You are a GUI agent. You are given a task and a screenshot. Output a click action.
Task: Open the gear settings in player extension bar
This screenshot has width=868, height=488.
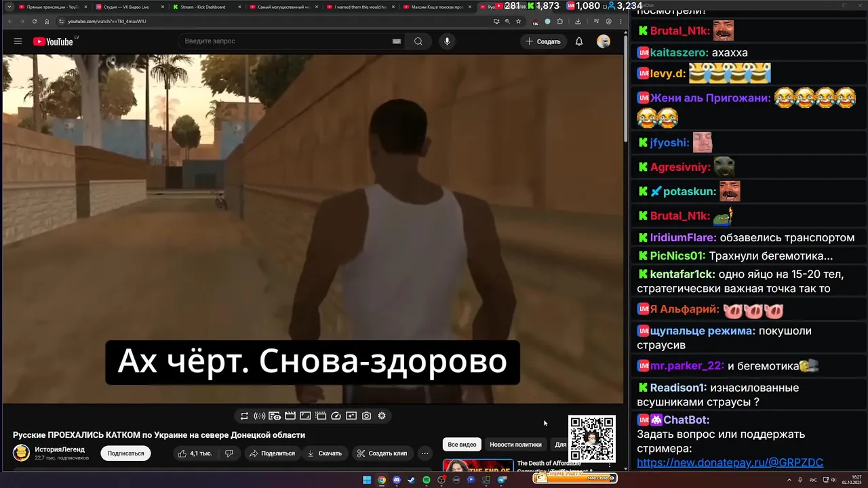coord(382,416)
